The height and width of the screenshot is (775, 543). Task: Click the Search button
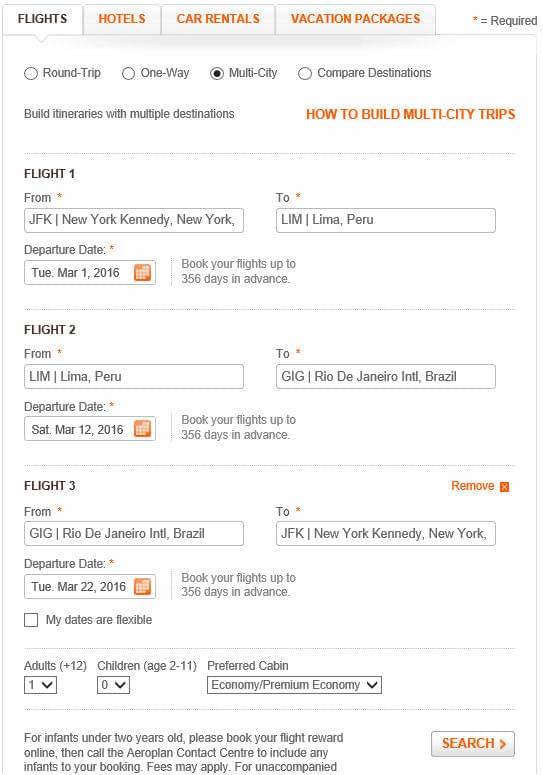click(473, 744)
